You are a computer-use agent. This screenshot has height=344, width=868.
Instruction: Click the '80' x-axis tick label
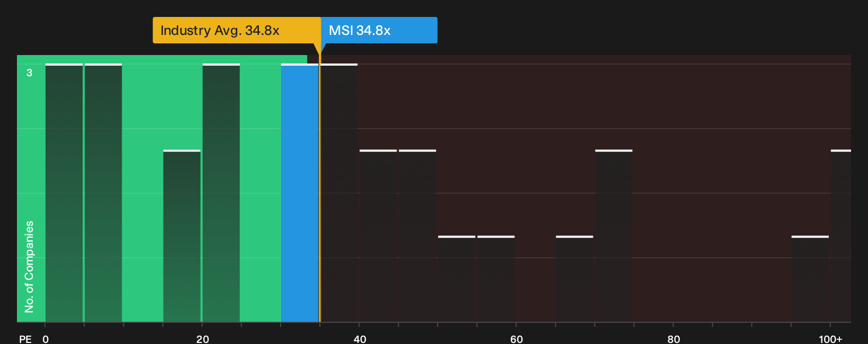[674, 339]
